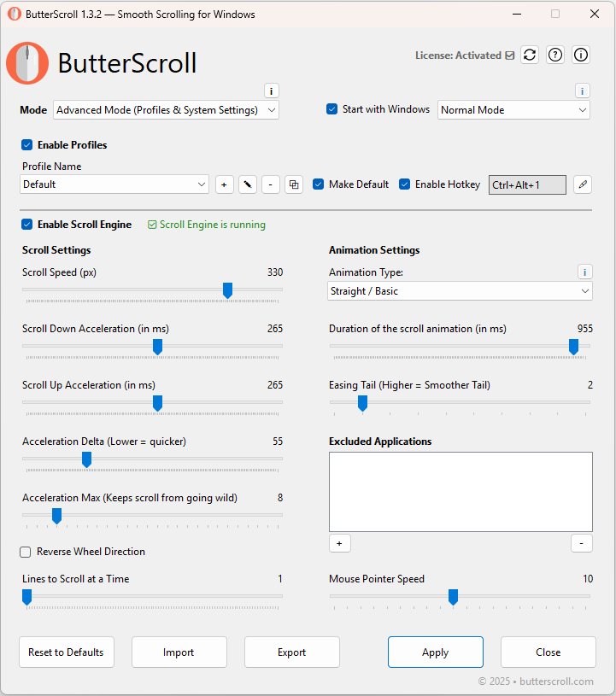Rename profile using the pencil icon
Screen dimensions: 616x696
248,184
